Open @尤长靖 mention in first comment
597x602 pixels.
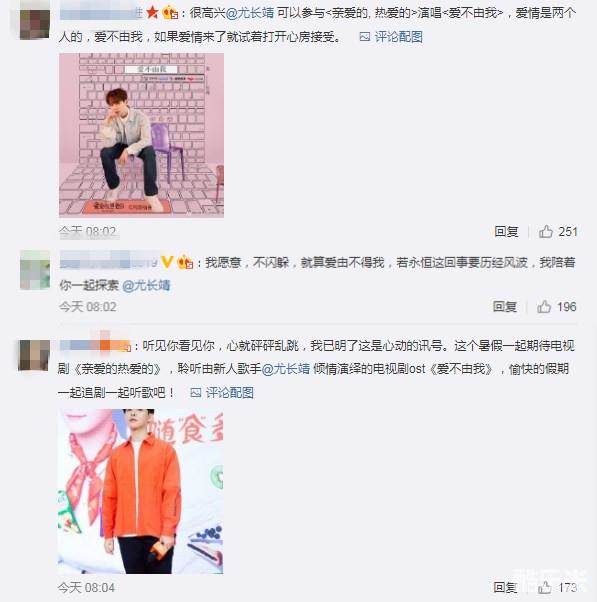250,13
